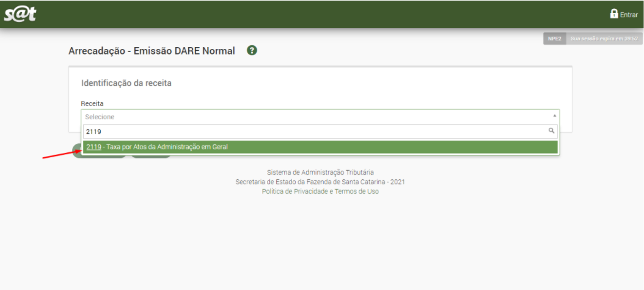The height and width of the screenshot is (290, 644).
Task: Open help via green question mark icon
Action: tap(252, 51)
